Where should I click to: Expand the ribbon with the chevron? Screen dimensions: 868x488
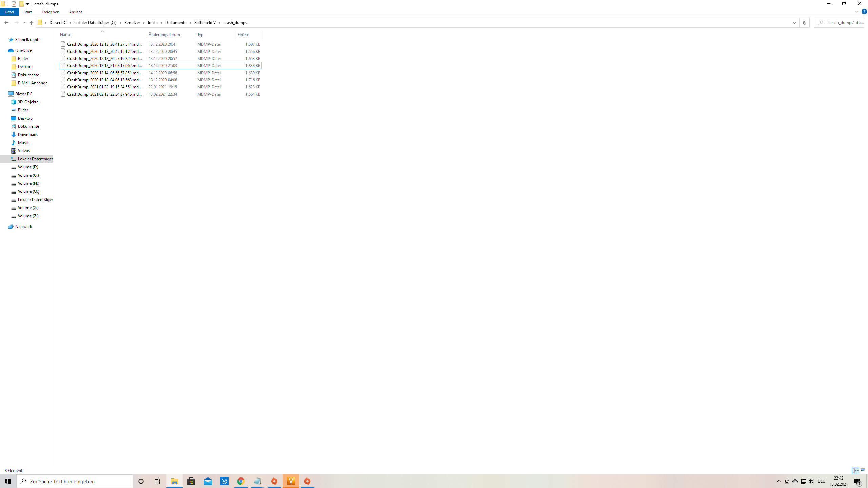pyautogui.click(x=857, y=12)
